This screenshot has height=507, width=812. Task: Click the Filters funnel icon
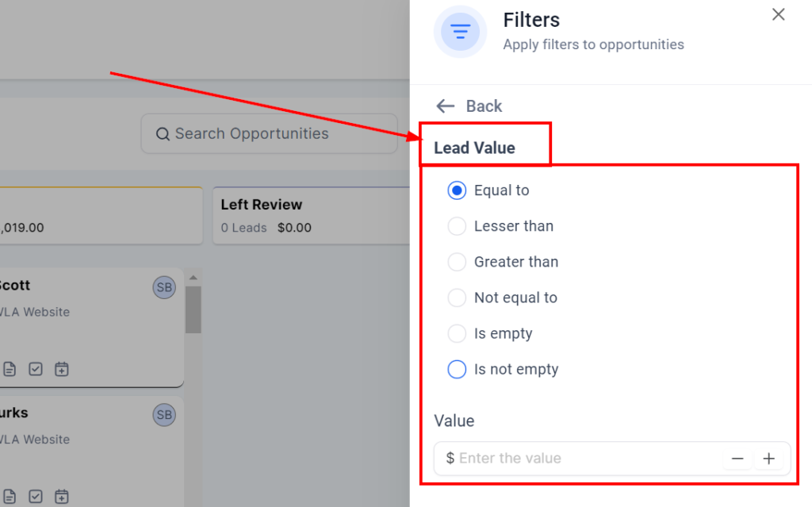click(460, 32)
